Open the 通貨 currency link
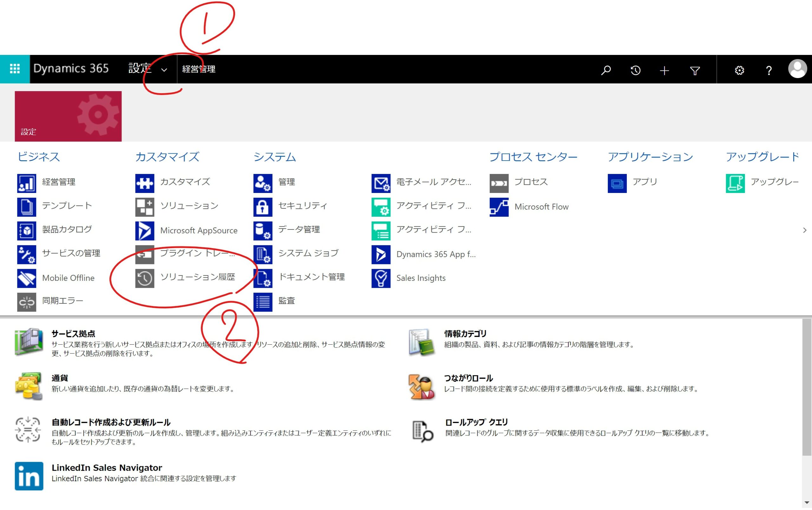The height and width of the screenshot is (510, 812). tap(60, 378)
